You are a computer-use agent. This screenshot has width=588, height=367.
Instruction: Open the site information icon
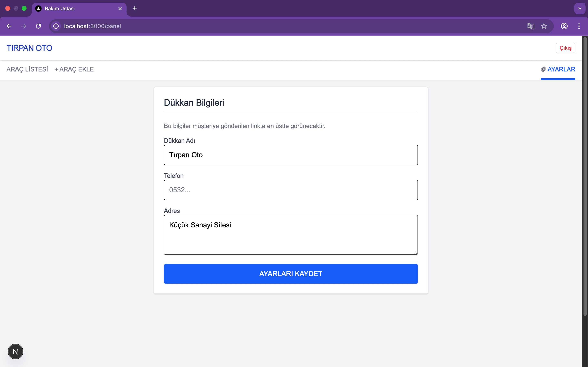click(x=56, y=26)
